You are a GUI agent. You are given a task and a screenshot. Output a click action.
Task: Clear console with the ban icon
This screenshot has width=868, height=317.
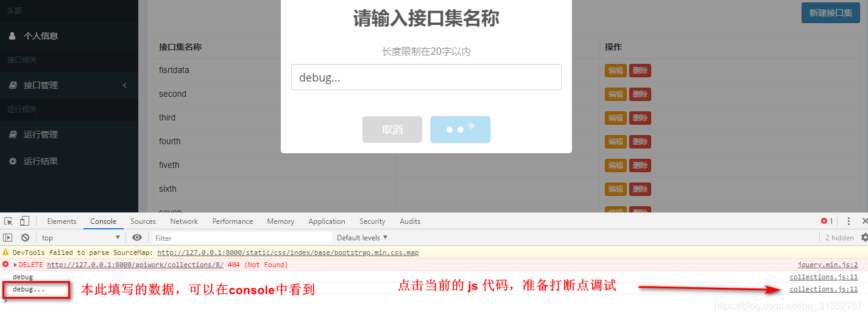(25, 238)
